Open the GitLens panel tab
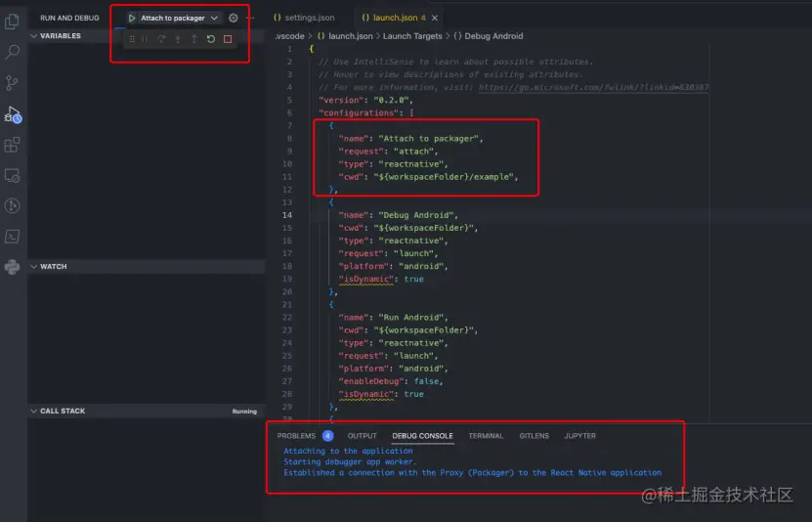812x523 pixels. (x=534, y=436)
